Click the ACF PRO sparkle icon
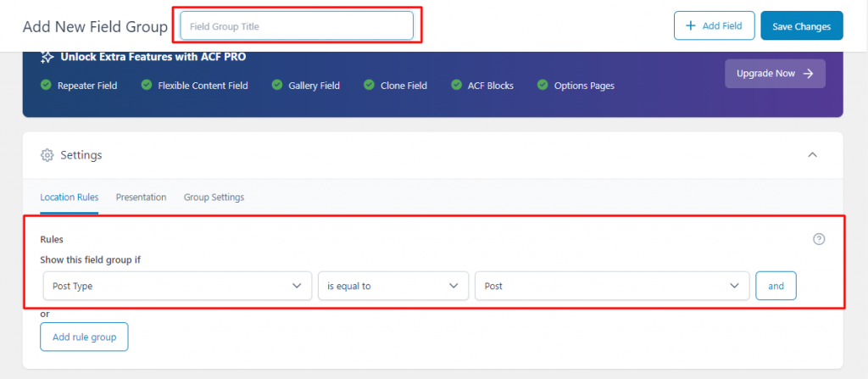 click(47, 58)
